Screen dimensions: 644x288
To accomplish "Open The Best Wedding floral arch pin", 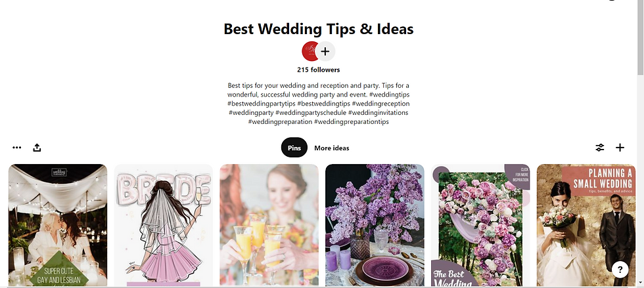I will 480,225.
